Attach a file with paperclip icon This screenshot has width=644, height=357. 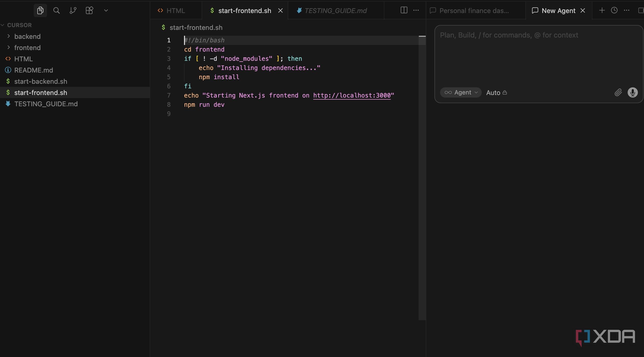point(618,92)
